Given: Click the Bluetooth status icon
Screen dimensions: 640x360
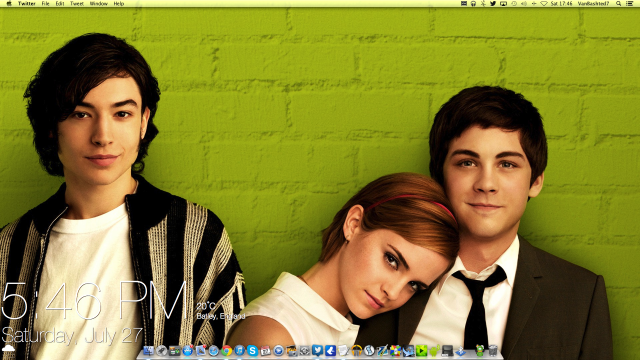Looking at the screenshot, I should [483, 3].
